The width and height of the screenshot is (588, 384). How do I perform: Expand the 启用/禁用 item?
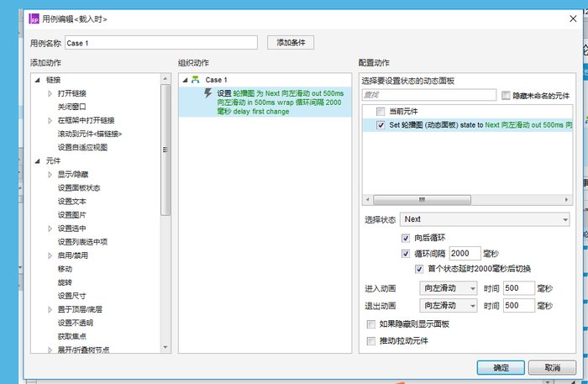coord(50,255)
